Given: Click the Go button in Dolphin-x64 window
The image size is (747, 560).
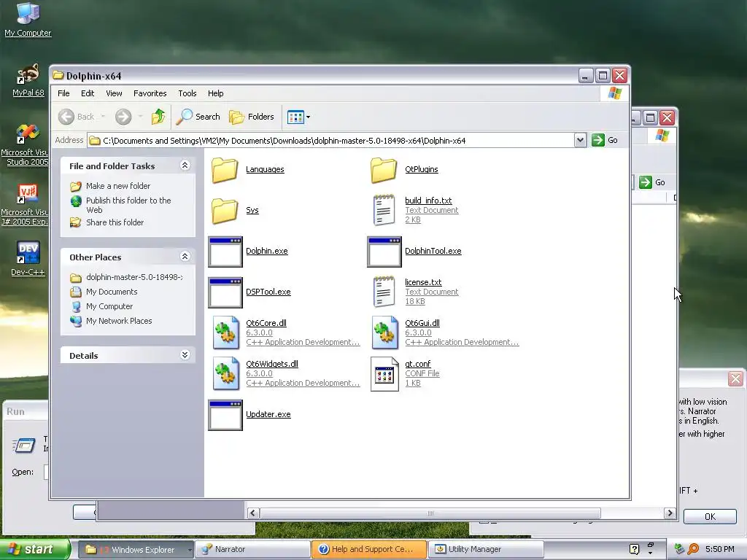Looking at the screenshot, I should pos(605,140).
